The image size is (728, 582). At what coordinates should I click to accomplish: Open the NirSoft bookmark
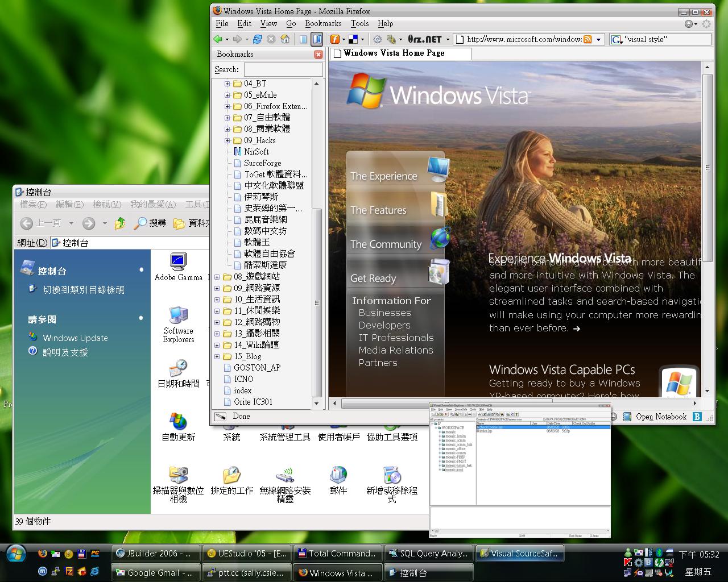[x=257, y=152]
